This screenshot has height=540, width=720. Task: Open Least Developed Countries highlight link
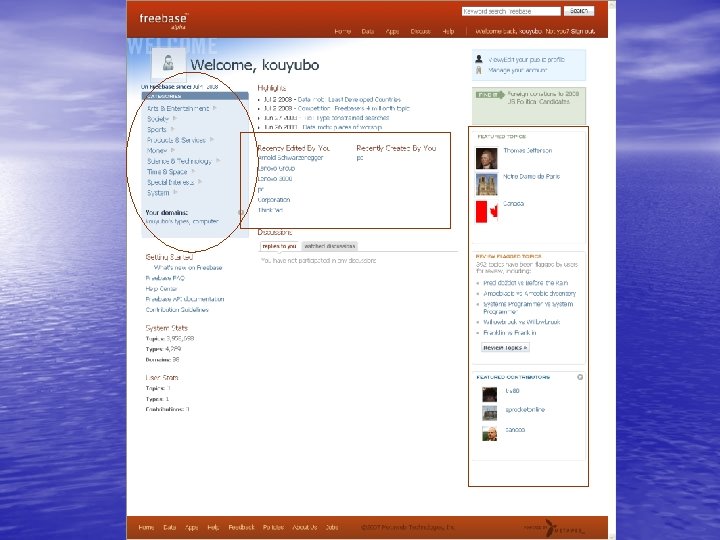[349, 100]
